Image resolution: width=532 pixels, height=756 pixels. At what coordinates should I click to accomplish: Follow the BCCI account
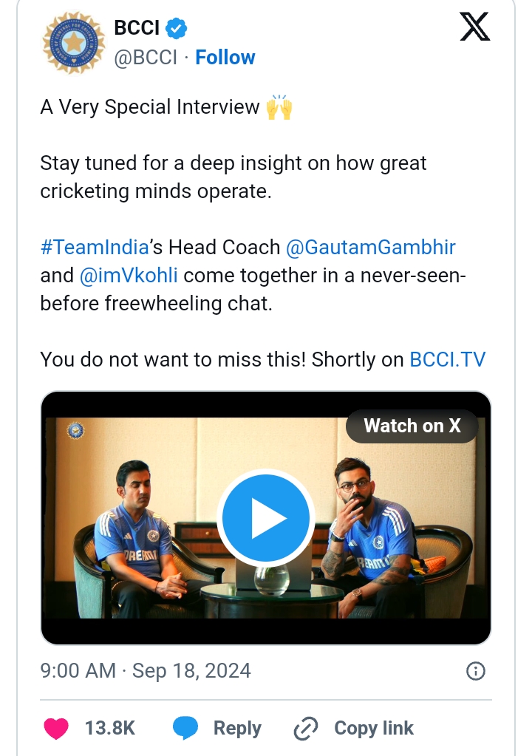pos(225,58)
